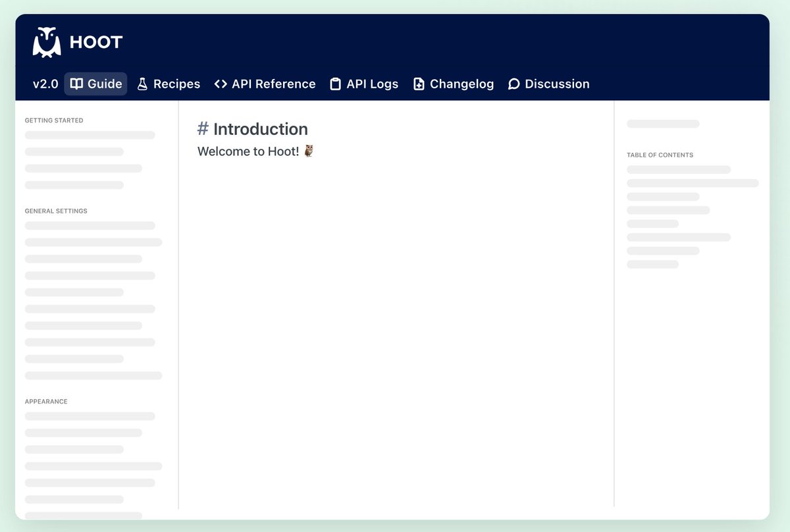This screenshot has height=532, width=790.
Task: Click the GETTING STARTED sidebar heading
Action: [54, 120]
